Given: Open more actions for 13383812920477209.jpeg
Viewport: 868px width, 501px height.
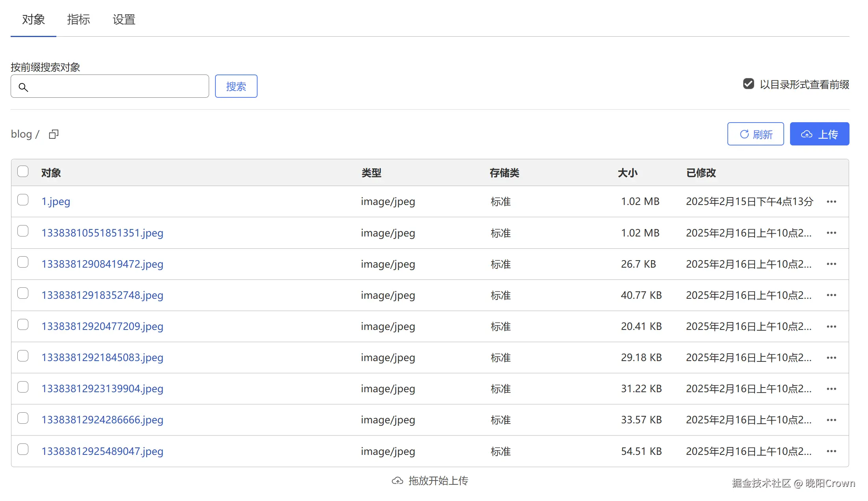Looking at the screenshot, I should tap(831, 327).
